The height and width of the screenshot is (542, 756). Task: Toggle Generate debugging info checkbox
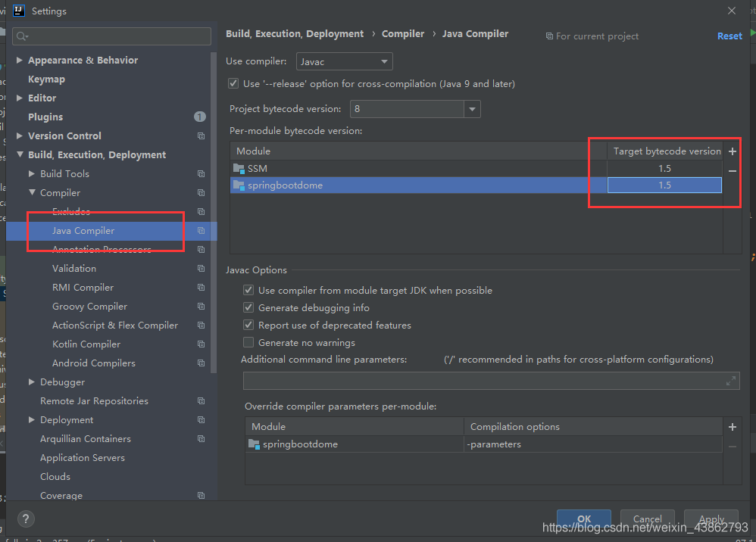coord(248,308)
